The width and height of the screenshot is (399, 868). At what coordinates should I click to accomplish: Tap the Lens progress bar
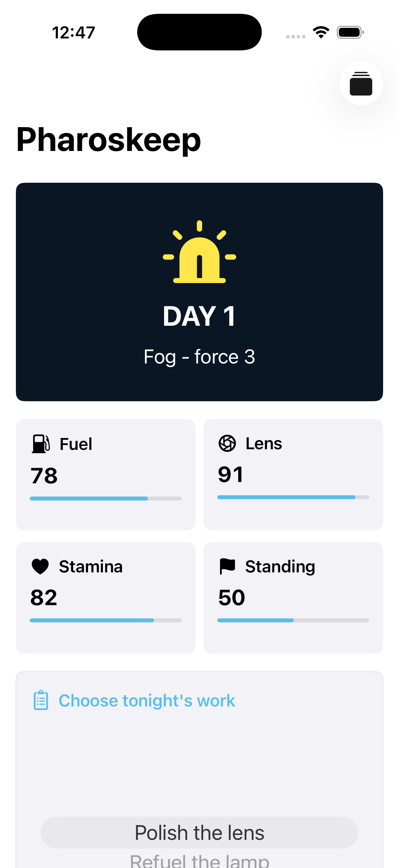pyautogui.click(x=293, y=497)
